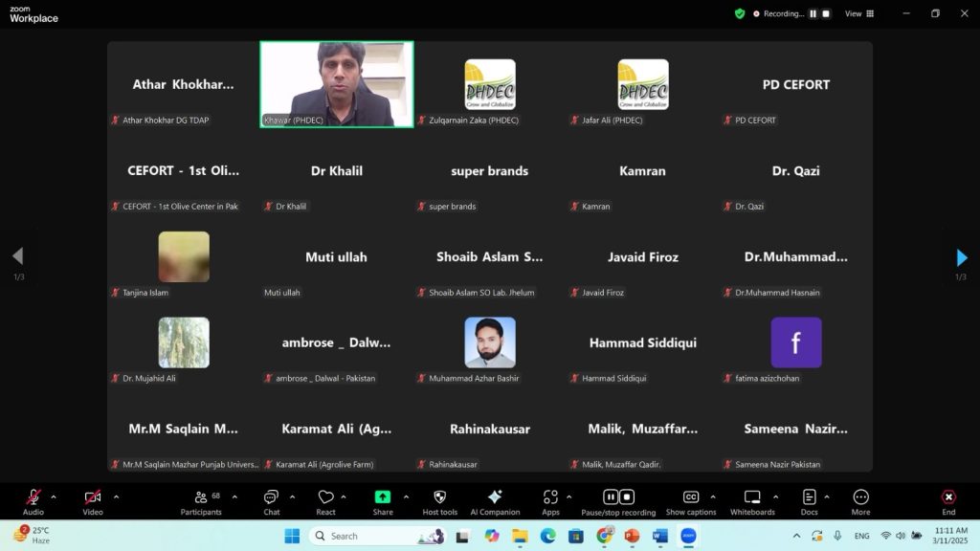Open the View layout menu
The image size is (980, 551).
click(x=858, y=13)
